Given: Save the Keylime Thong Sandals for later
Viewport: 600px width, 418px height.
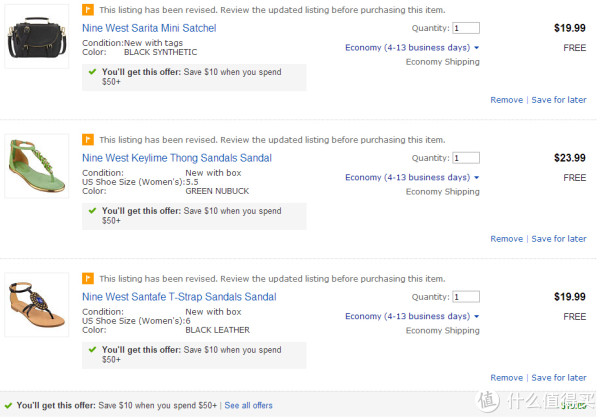Looking at the screenshot, I should pyautogui.click(x=559, y=239).
